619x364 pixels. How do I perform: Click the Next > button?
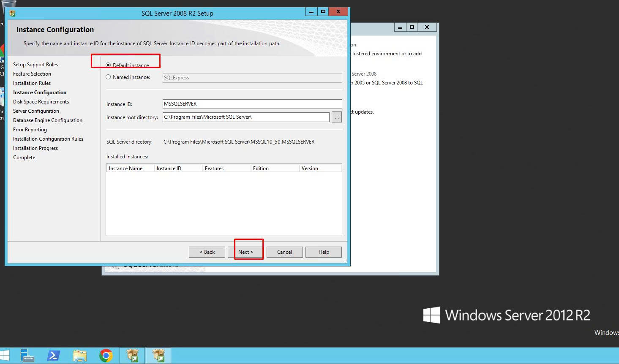point(245,252)
